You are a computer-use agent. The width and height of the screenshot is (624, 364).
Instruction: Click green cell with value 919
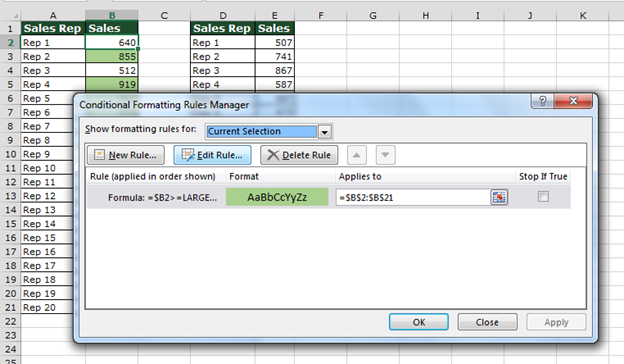[x=112, y=84]
